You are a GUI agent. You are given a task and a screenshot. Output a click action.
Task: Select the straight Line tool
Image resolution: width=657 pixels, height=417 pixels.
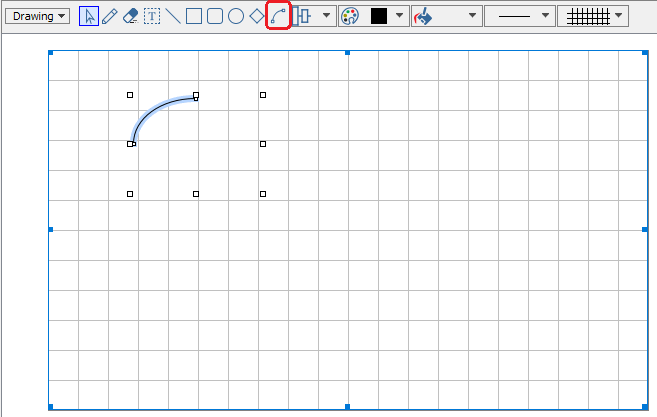coord(173,16)
